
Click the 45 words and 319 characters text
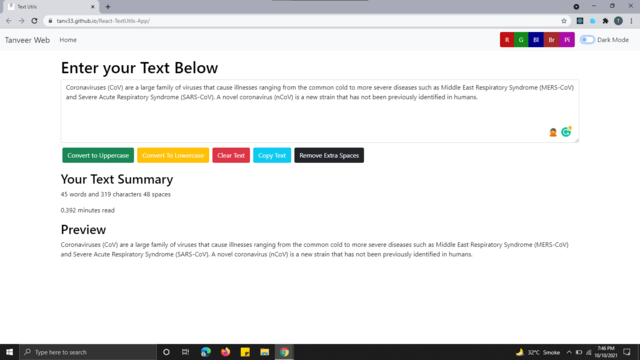pyautogui.click(x=116, y=194)
